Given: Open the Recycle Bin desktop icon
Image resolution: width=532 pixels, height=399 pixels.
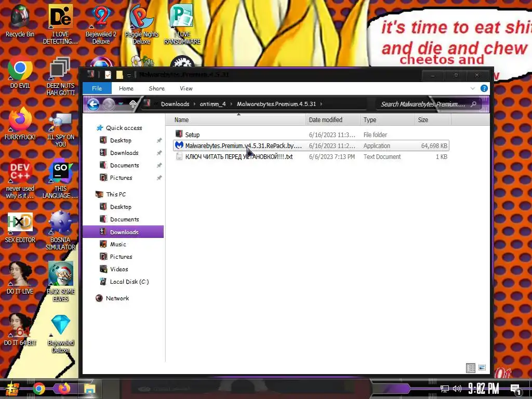Looking at the screenshot, I should point(20,20).
